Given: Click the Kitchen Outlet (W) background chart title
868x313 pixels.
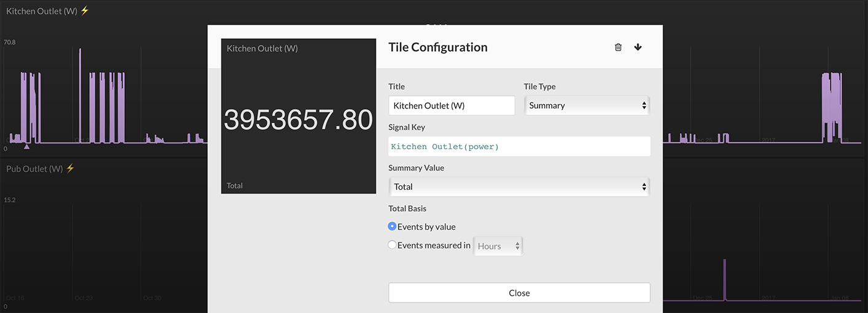Looking at the screenshot, I should coord(42,11).
